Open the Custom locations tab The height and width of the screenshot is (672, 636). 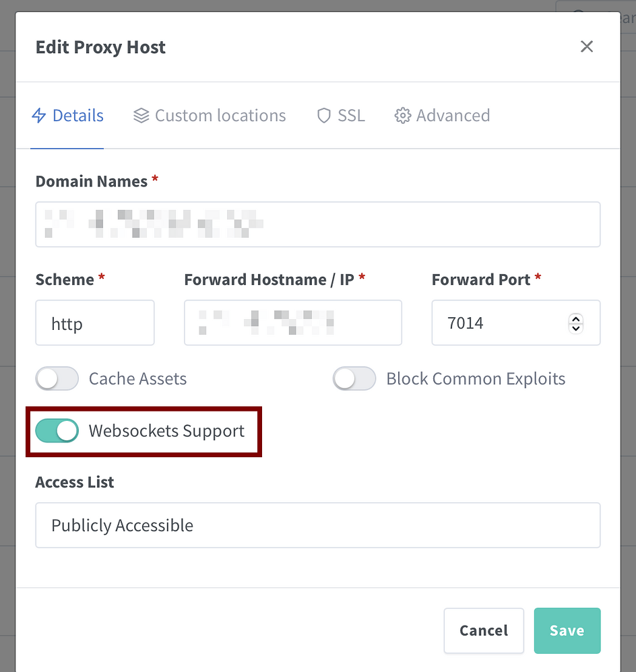tap(209, 115)
